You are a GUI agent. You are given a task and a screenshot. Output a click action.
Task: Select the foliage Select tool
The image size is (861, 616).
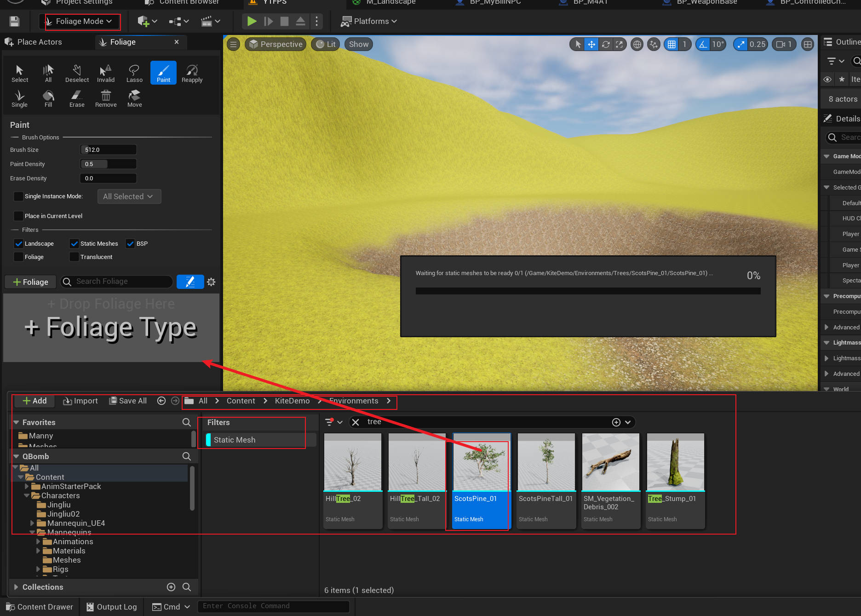pos(19,73)
